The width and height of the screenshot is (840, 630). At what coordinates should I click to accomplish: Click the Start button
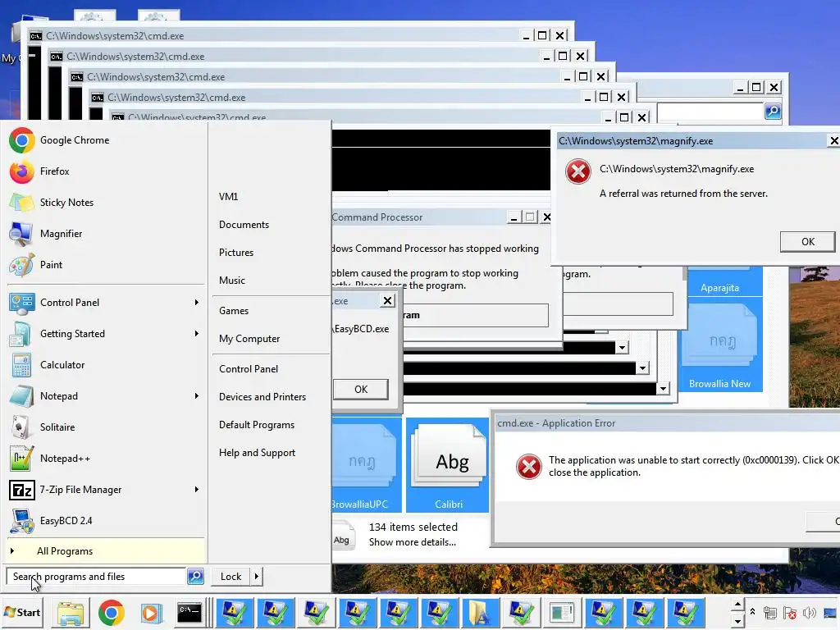pyautogui.click(x=22, y=612)
